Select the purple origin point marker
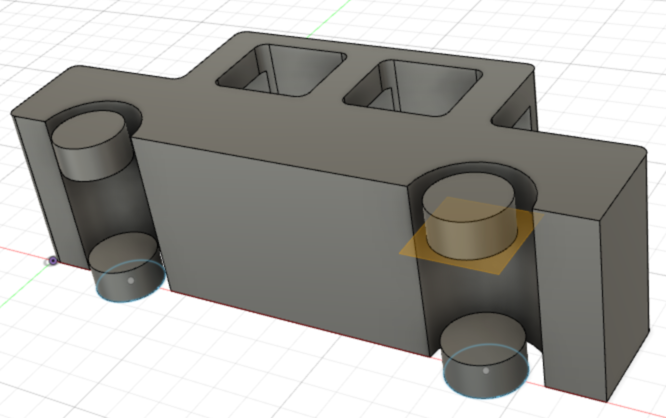The width and height of the screenshot is (666, 418). coord(53,261)
